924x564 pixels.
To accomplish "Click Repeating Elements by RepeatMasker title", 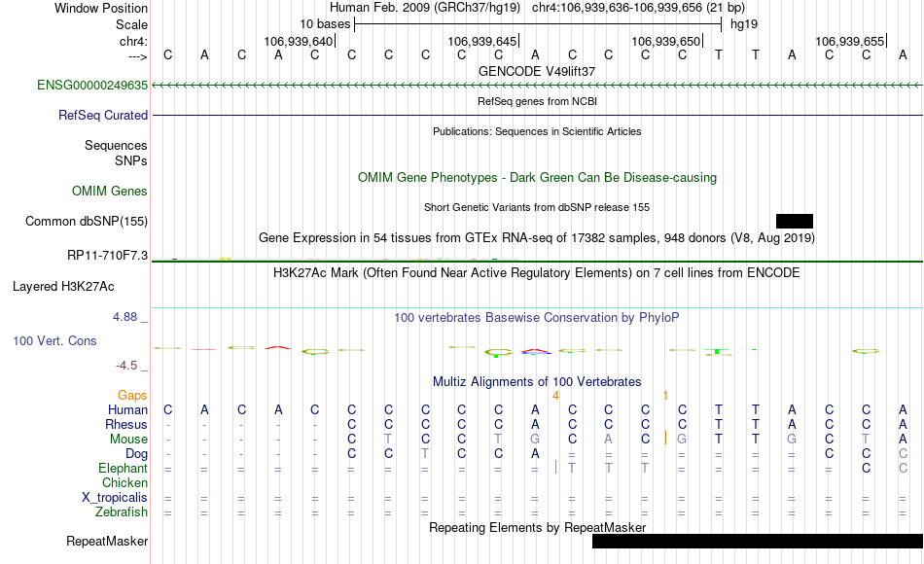I will point(537,527).
